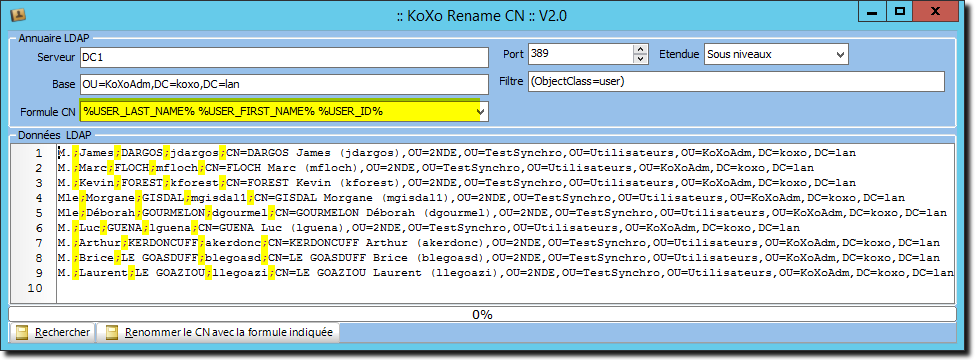Click the Renommer button's yellow icon
This screenshot has height=360, width=975.
(x=112, y=333)
